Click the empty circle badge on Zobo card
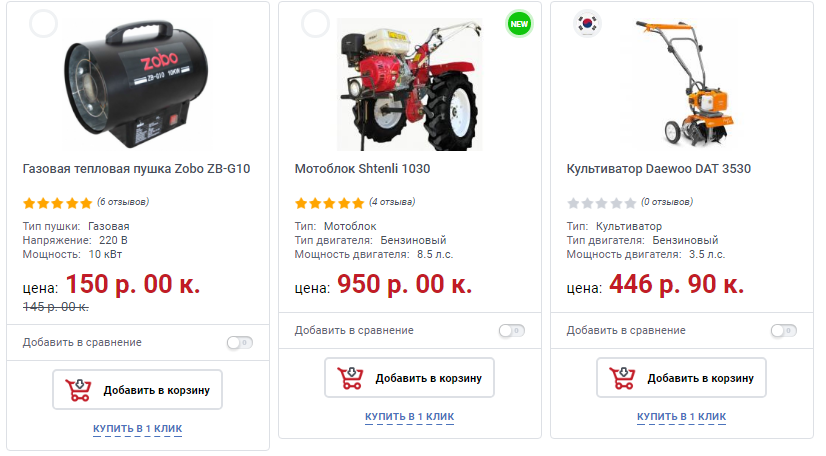This screenshot has height=456, width=826. click(43, 24)
